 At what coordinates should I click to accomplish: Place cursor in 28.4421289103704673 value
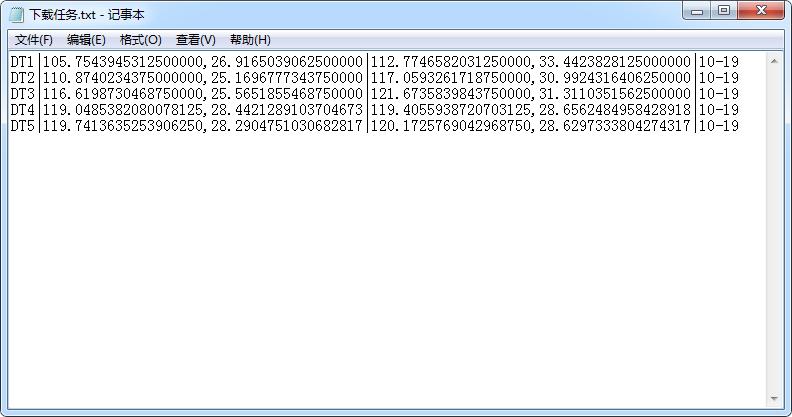click(x=287, y=110)
